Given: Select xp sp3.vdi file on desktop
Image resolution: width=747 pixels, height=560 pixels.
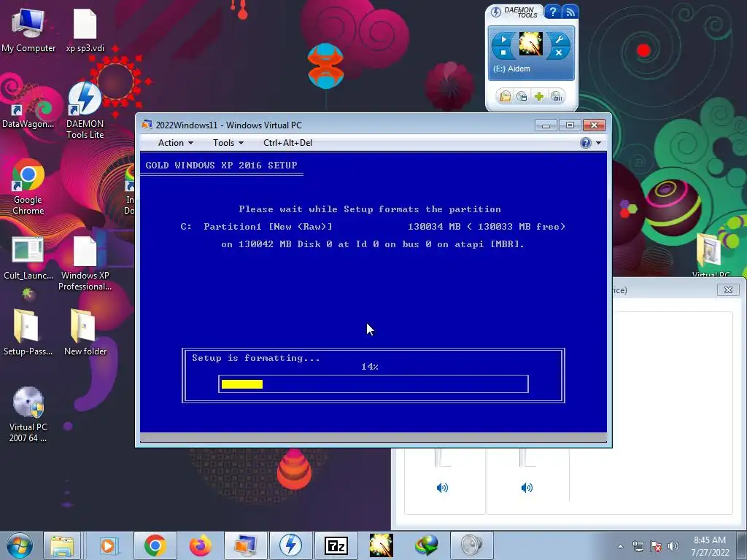Looking at the screenshot, I should click(x=85, y=31).
